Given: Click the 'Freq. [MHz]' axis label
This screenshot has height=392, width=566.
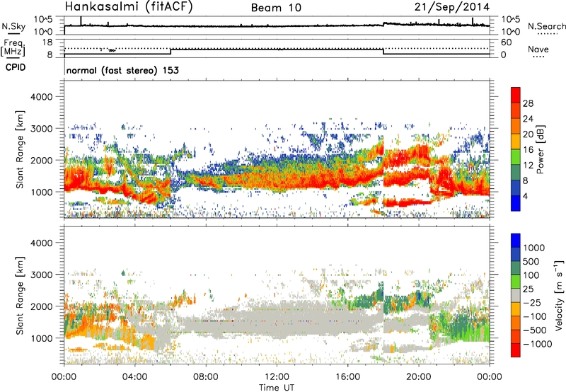Looking at the screenshot, I should 13,47.
